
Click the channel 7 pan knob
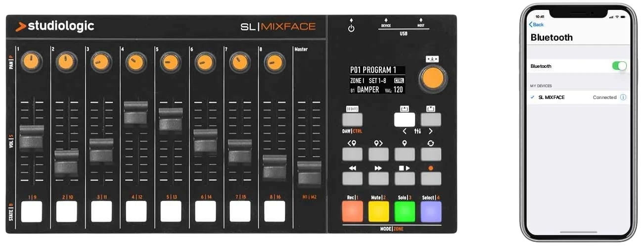click(240, 62)
